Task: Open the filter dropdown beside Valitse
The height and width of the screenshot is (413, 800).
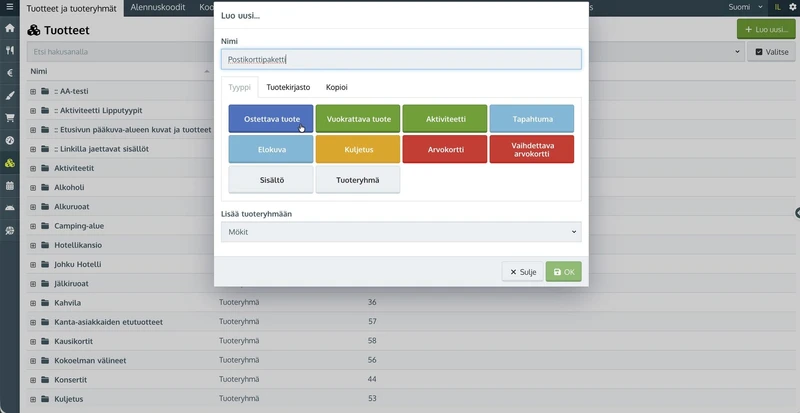Action: click(737, 52)
